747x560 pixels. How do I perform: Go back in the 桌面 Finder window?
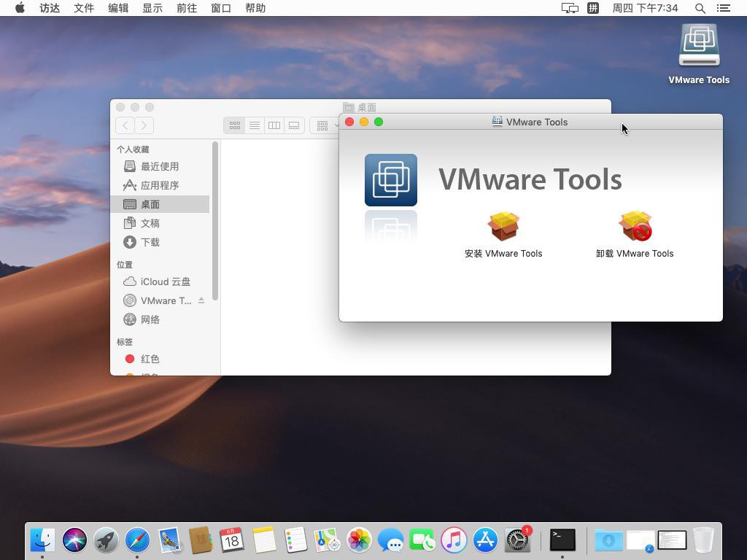(x=125, y=125)
